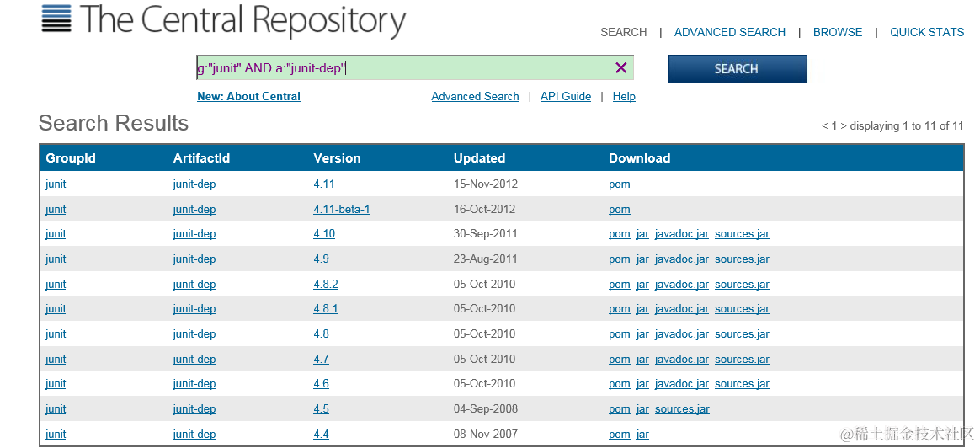This screenshot has width=980, height=448.
Task: Open version 4.6 link
Action: tap(322, 384)
